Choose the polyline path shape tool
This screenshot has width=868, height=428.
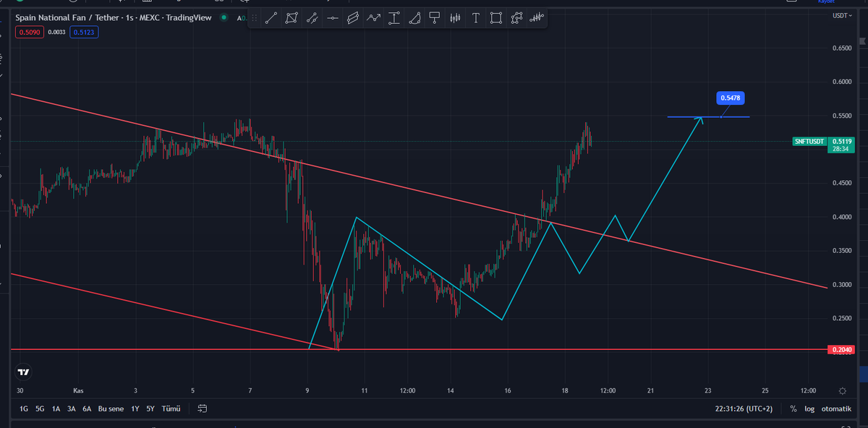tap(516, 18)
